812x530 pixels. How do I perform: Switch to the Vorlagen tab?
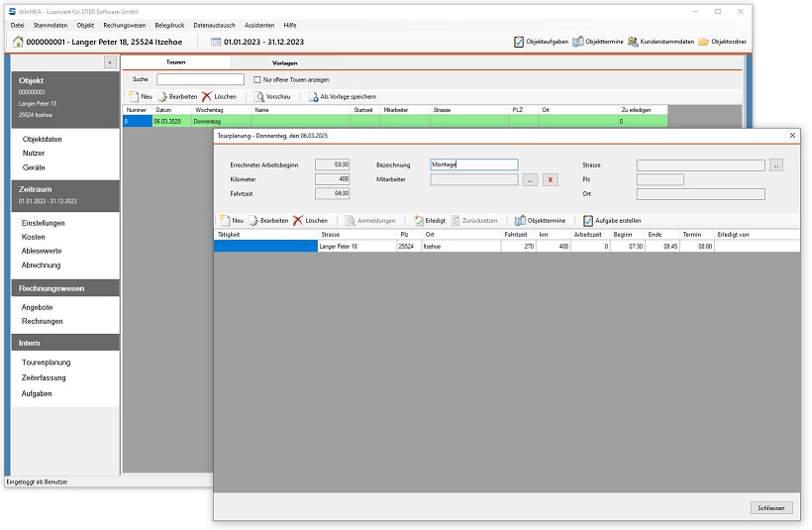284,62
